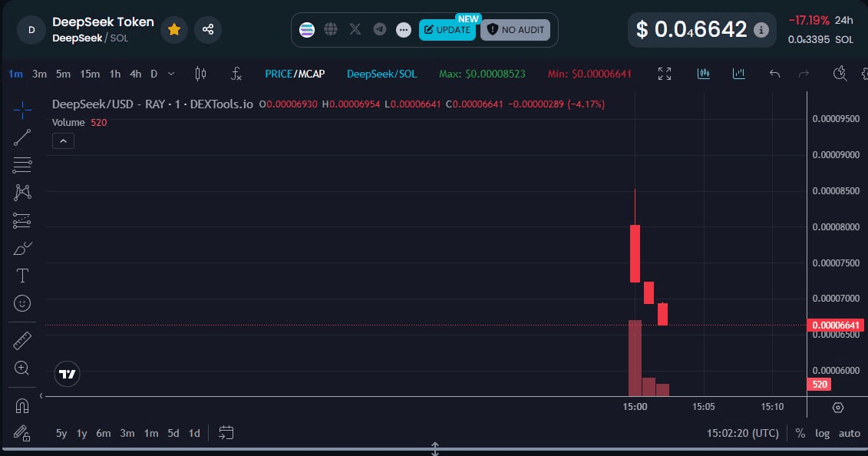Click the bar chart view icon
The image size is (868, 456).
pyautogui.click(x=738, y=74)
